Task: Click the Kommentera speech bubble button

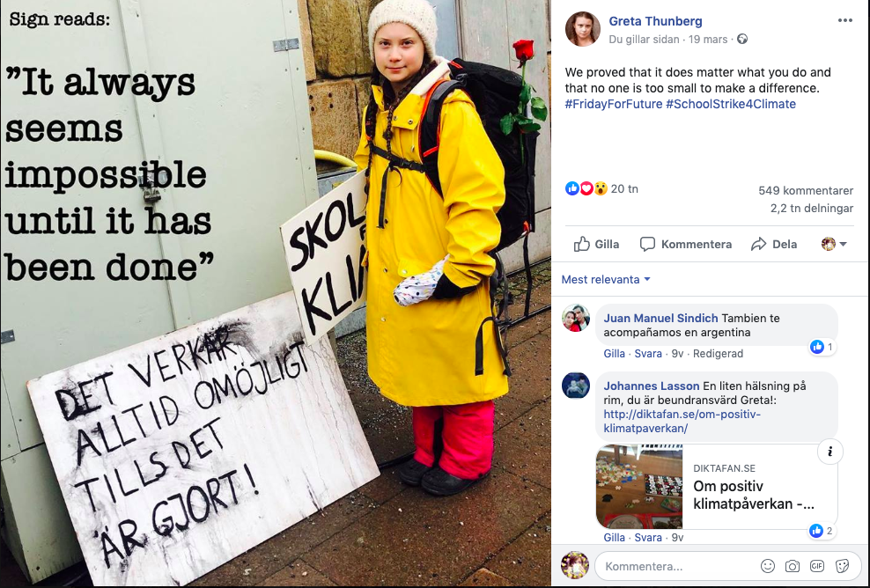Action: (x=686, y=244)
